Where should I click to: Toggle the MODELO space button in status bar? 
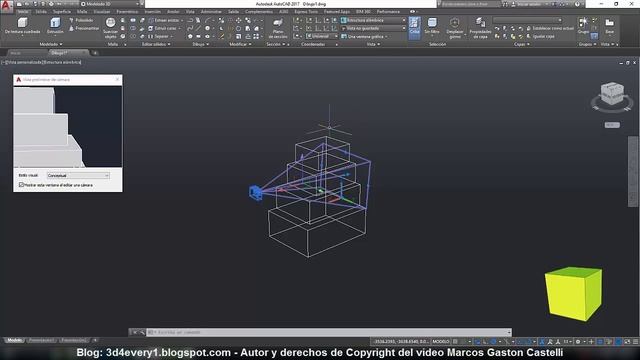[x=440, y=342]
